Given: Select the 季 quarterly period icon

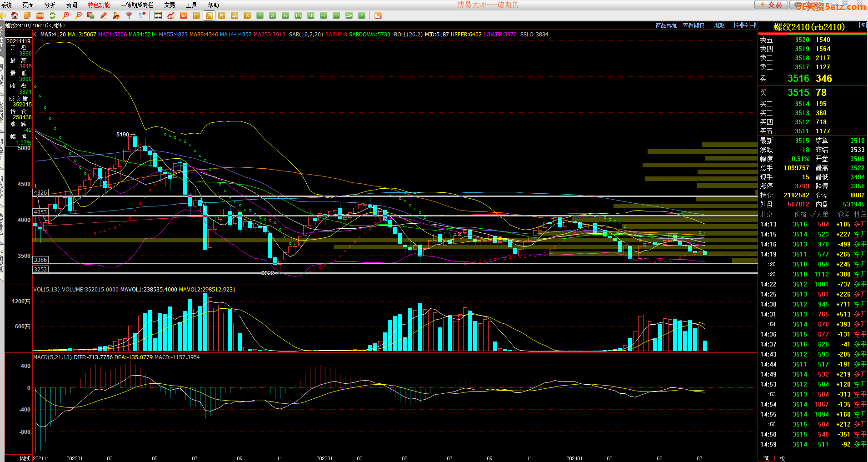Looking at the screenshot, I should [x=234, y=15].
